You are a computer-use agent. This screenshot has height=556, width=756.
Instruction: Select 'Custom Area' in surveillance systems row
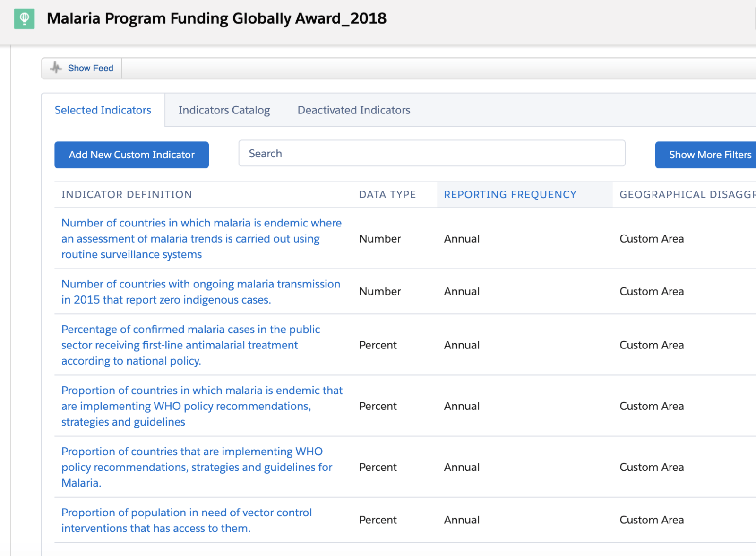point(652,239)
